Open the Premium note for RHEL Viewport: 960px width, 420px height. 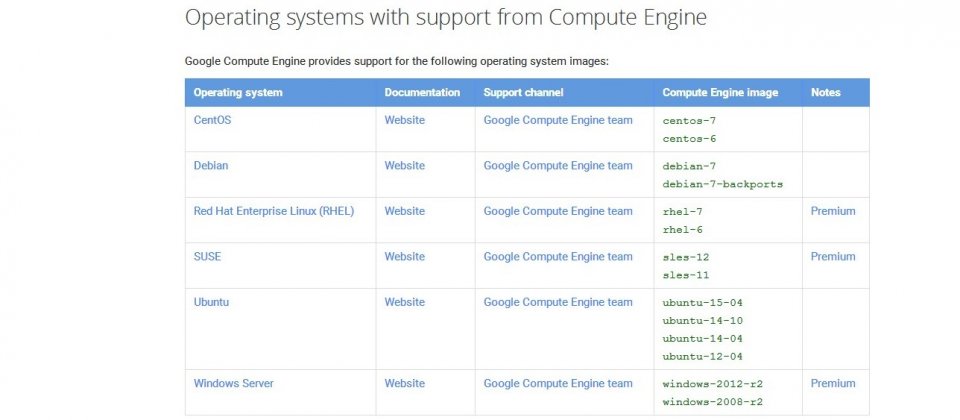click(x=832, y=211)
